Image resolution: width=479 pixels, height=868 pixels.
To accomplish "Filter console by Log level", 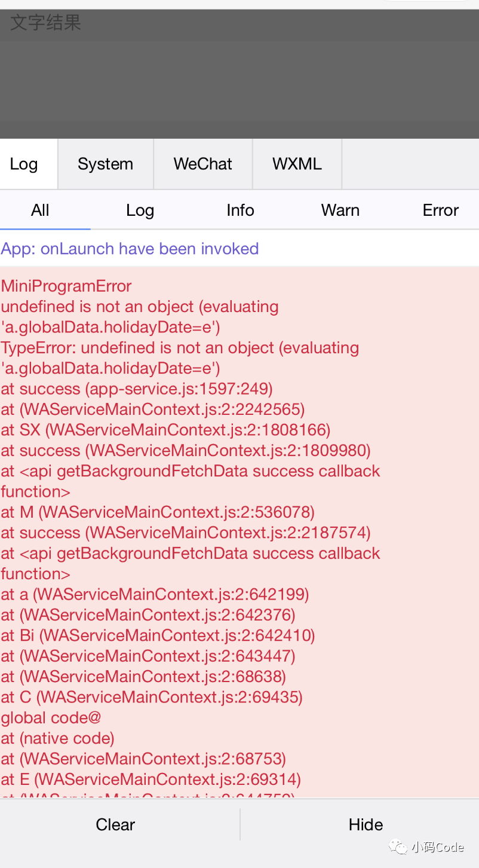I will tap(140, 210).
